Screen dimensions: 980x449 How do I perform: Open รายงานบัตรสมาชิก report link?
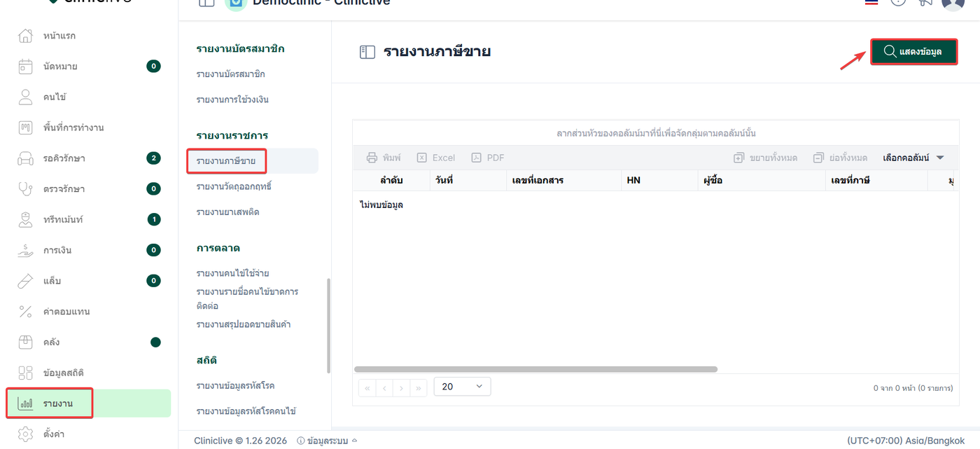(x=230, y=74)
